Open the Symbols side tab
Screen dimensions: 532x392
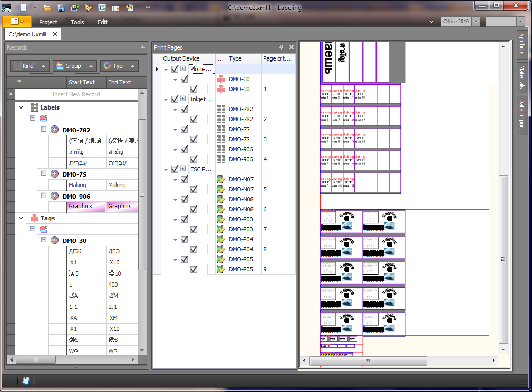522,44
